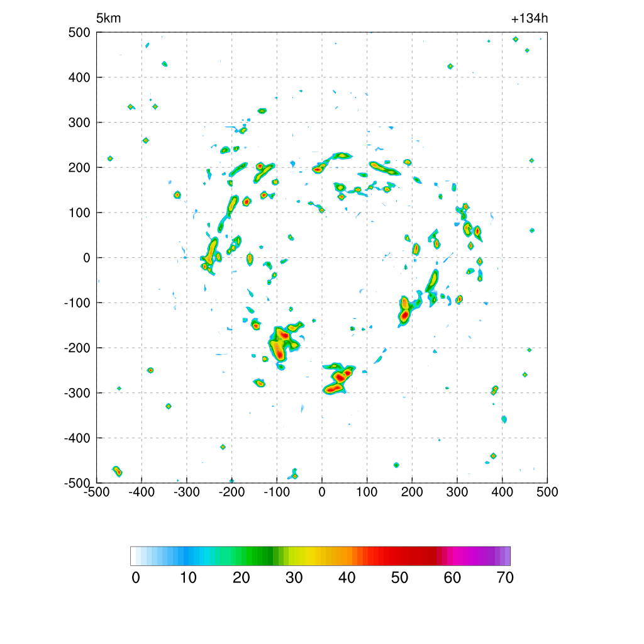The height and width of the screenshot is (644, 644).
Task: Click colorbar label 0
Action: tap(136, 578)
